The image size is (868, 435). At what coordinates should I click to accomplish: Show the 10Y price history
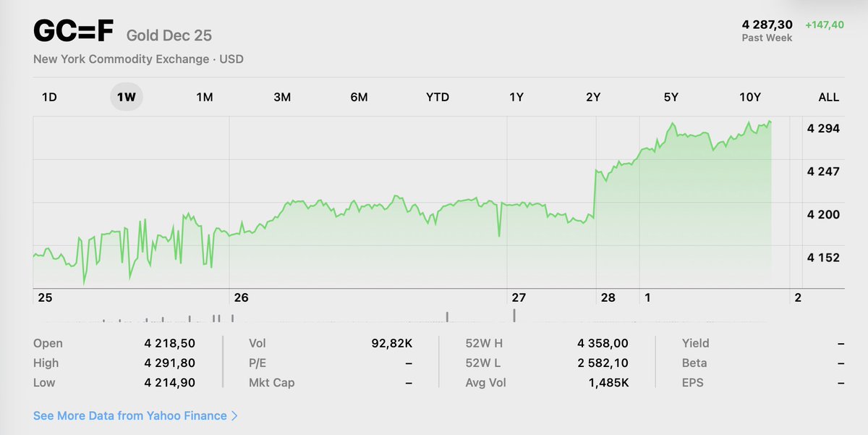pyautogui.click(x=750, y=97)
